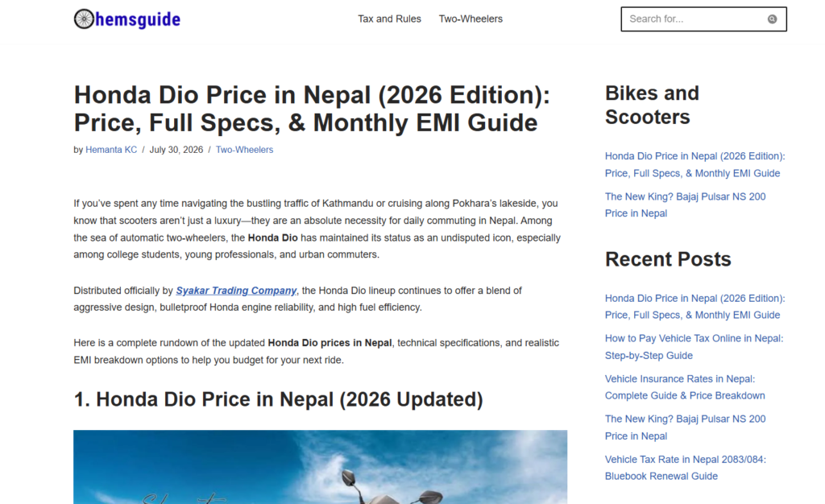Open Vehicle Tax Rate in Nepal 2083/084 link
Image resolution: width=825 pixels, height=504 pixels.
(x=686, y=468)
